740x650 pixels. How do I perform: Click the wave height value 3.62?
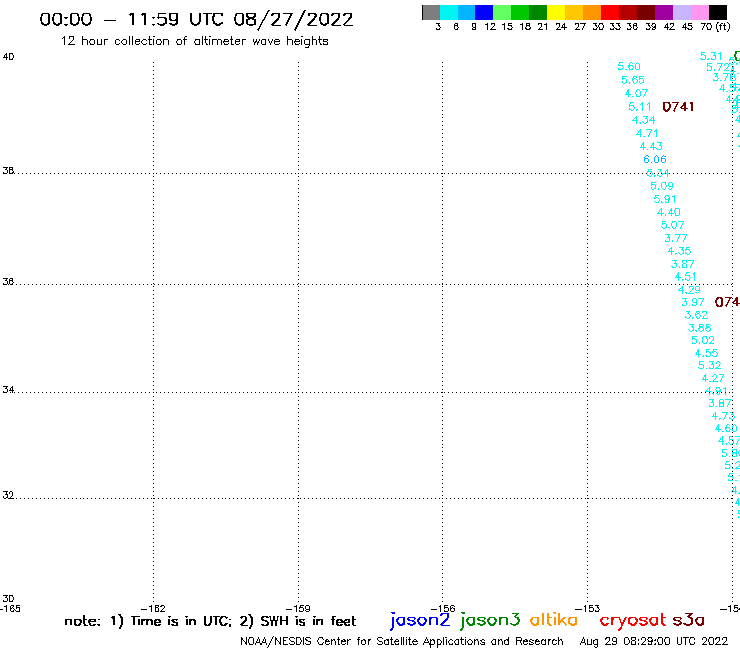696,315
